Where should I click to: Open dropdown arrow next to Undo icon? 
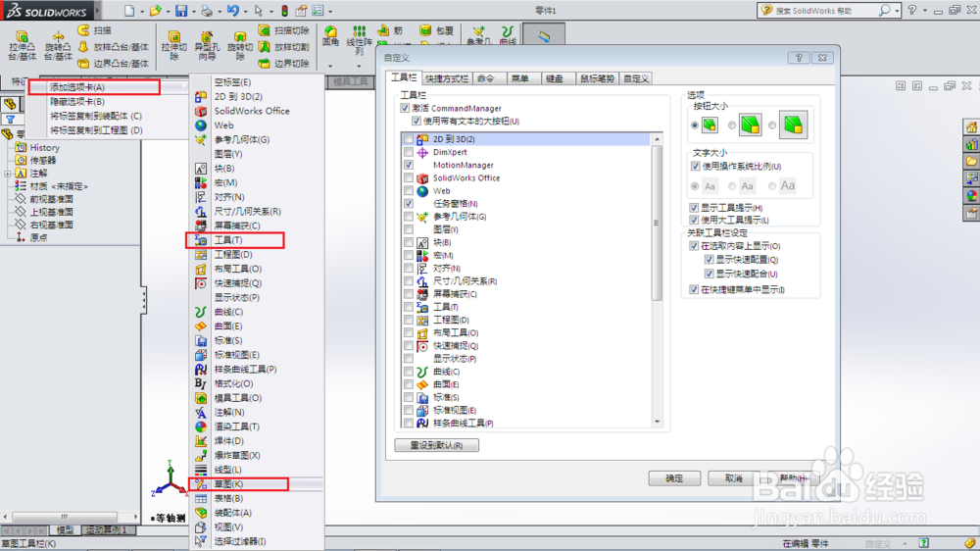pos(245,11)
